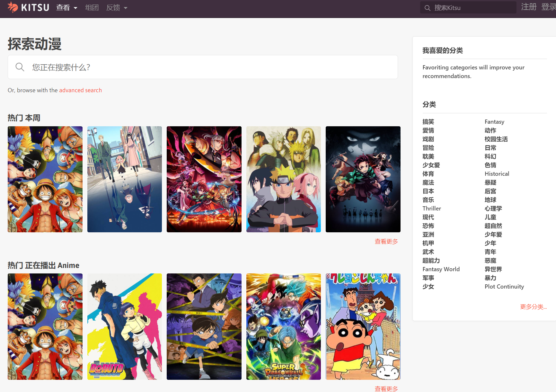Select the 爱情 category

tap(428, 130)
